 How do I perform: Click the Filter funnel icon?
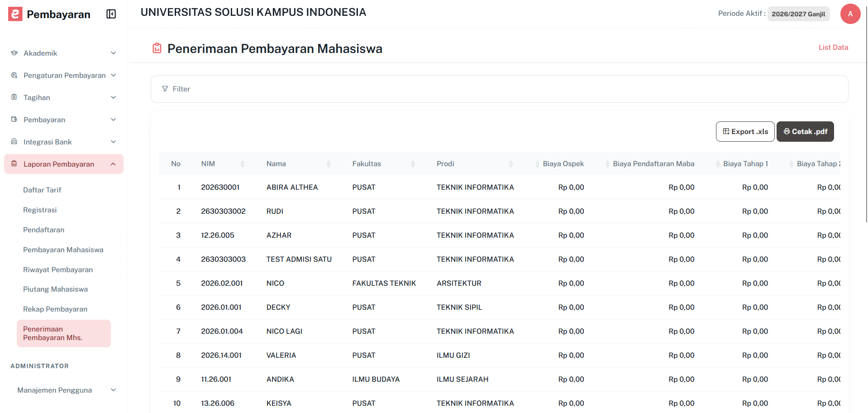[165, 89]
